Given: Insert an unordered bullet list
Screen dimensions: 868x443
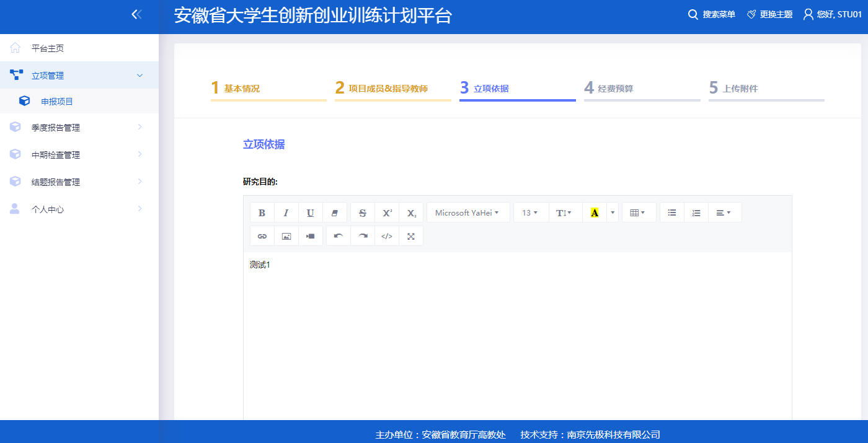Looking at the screenshot, I should (671, 213).
